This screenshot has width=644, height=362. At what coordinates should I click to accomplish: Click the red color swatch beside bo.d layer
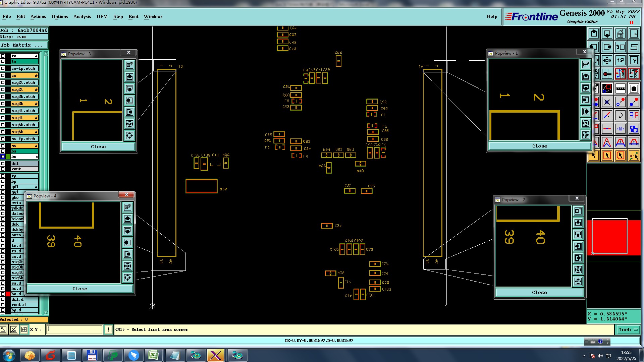click(x=8, y=294)
